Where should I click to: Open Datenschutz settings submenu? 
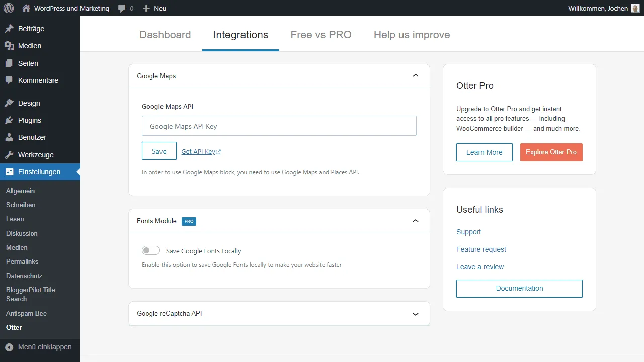click(x=24, y=276)
